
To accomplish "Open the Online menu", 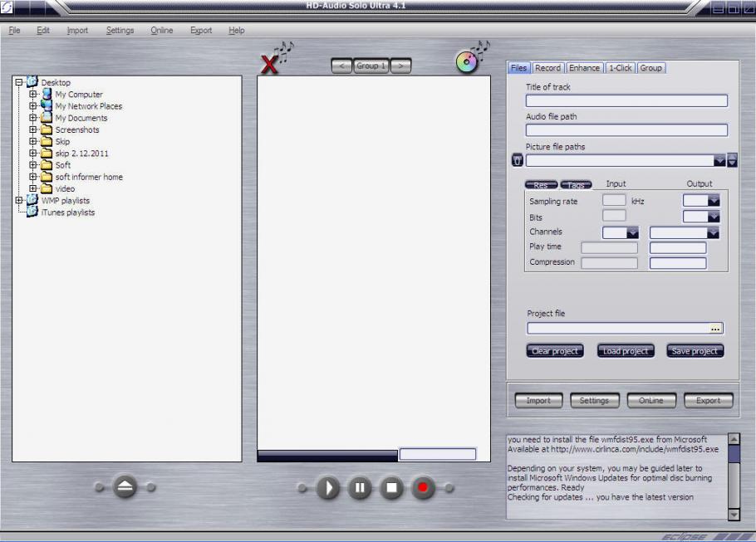I will coord(161,31).
